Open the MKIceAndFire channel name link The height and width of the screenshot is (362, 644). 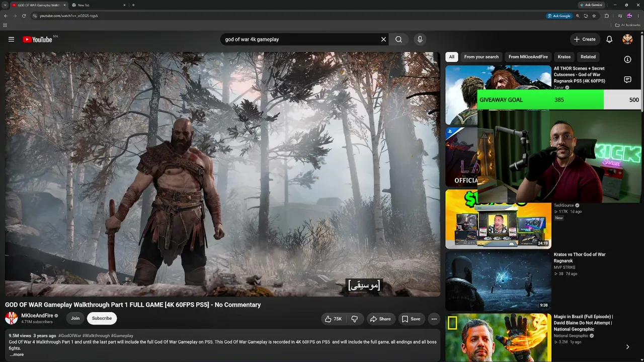[x=37, y=316]
